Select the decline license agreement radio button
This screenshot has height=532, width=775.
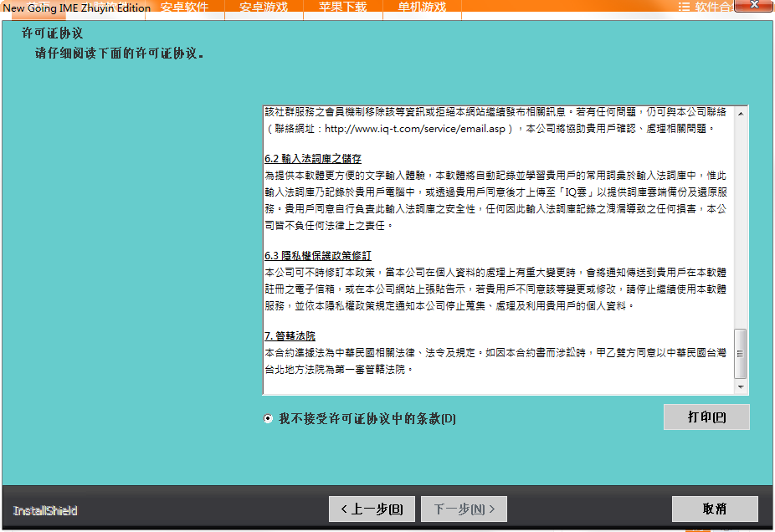click(268, 418)
